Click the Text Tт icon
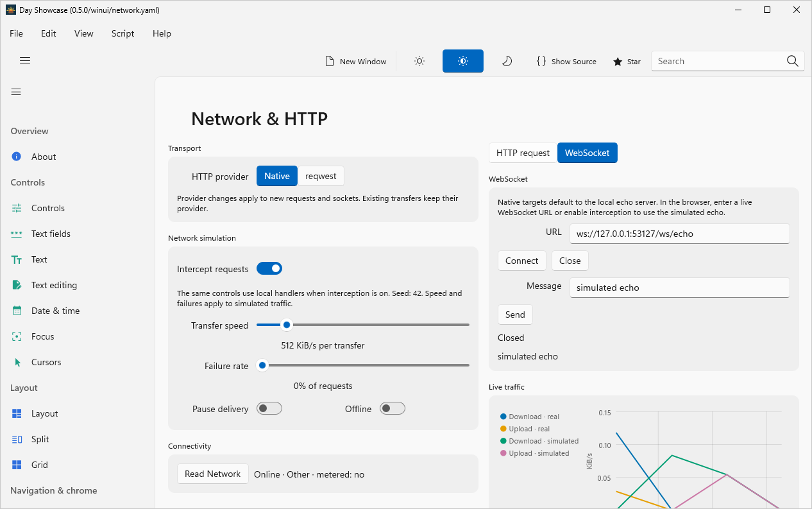812x509 pixels. point(17,259)
